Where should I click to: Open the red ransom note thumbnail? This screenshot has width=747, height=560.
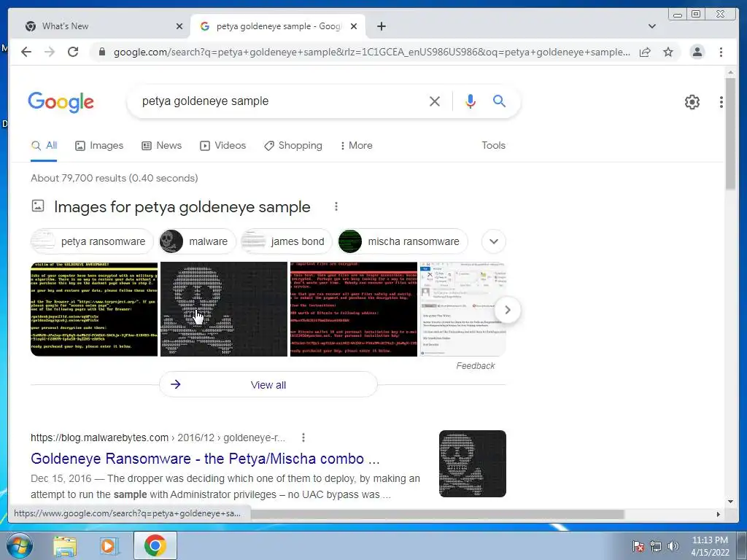pyautogui.click(x=354, y=309)
